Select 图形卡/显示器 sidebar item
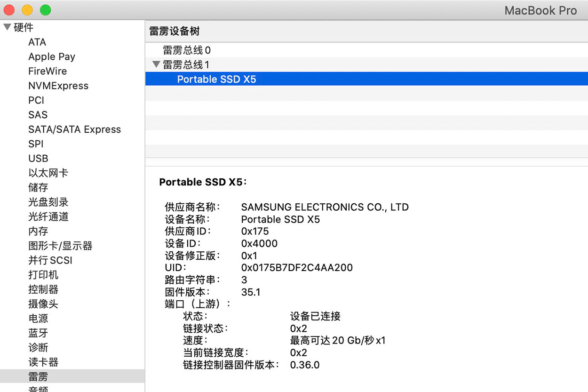 60,246
